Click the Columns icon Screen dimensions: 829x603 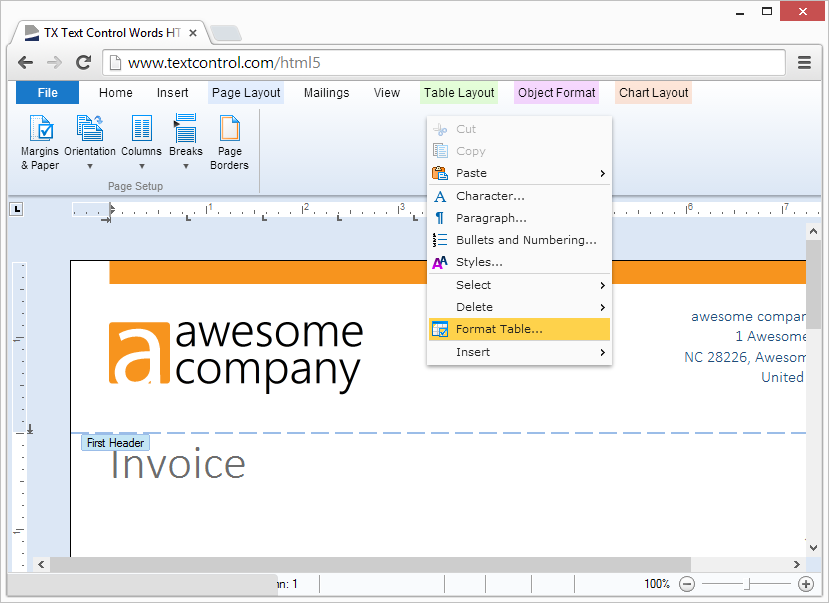click(141, 128)
